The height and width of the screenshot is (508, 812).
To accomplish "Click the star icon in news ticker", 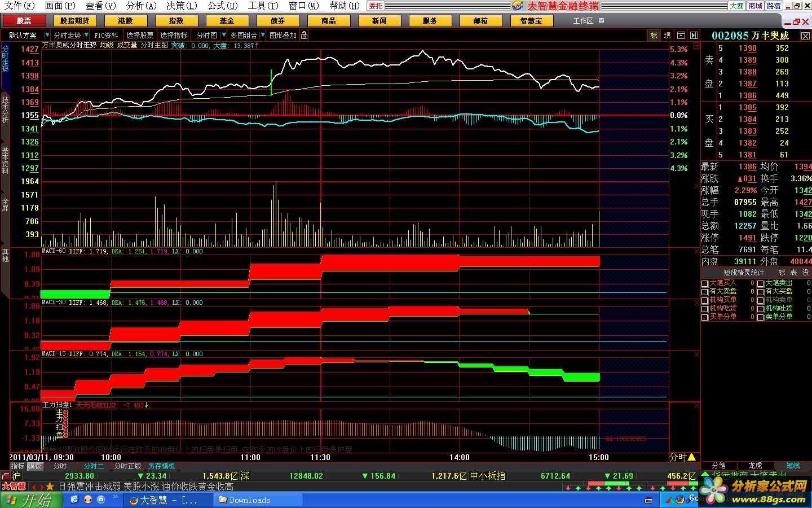I will 50,486.
